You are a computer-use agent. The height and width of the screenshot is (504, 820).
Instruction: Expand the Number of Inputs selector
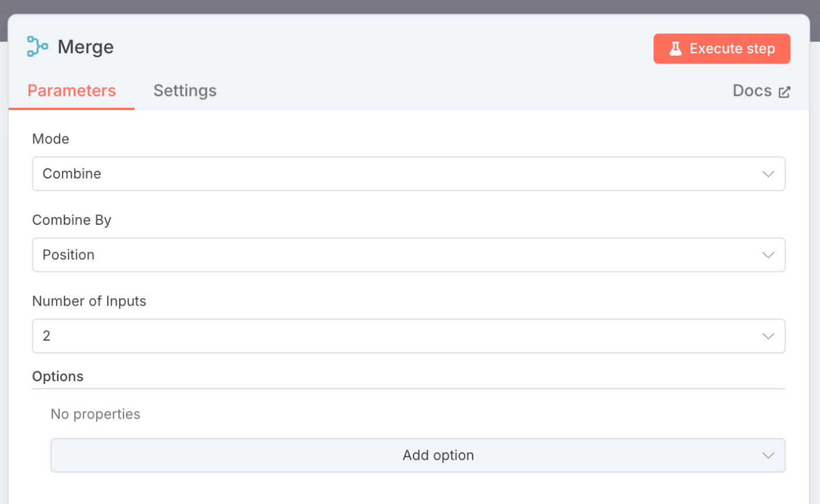coord(408,337)
